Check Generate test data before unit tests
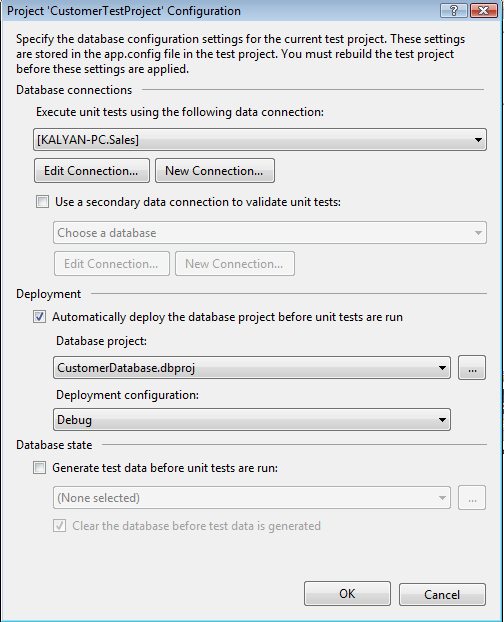Screen dimensions: 504x622 point(39,468)
